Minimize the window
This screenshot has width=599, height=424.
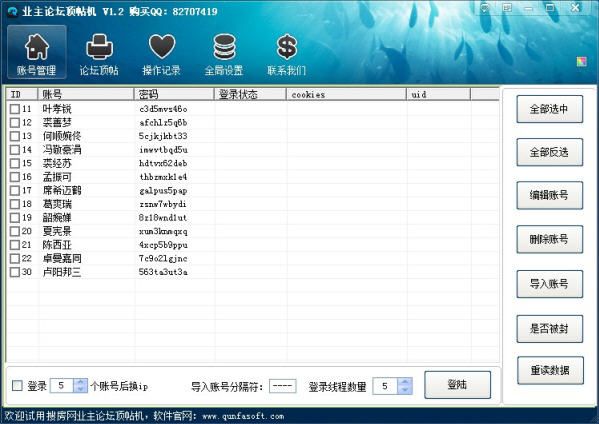click(529, 7)
